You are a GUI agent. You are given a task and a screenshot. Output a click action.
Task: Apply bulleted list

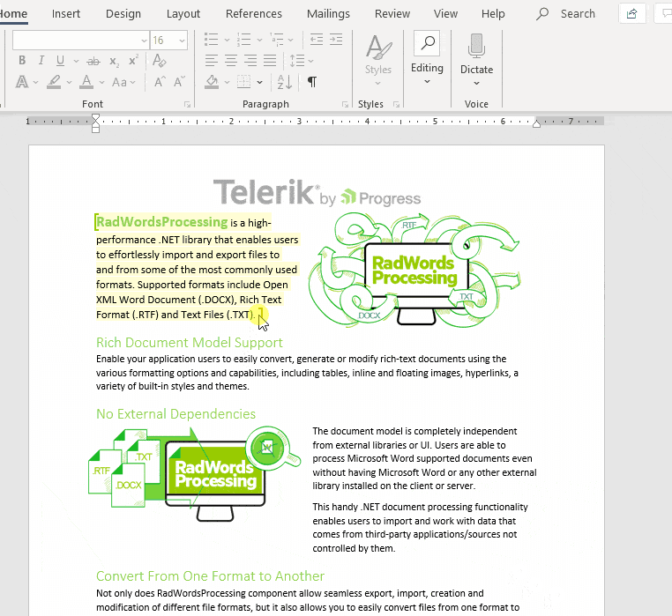(212, 40)
